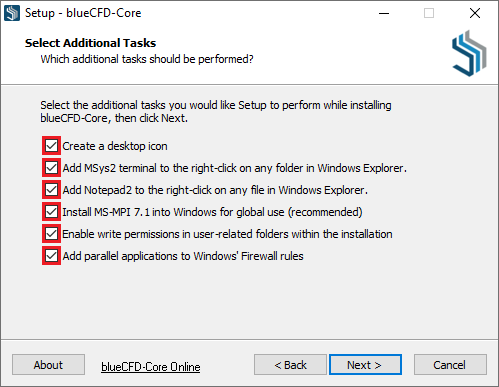Minimize the Setup window
This screenshot has height=387, width=499.
point(384,13)
